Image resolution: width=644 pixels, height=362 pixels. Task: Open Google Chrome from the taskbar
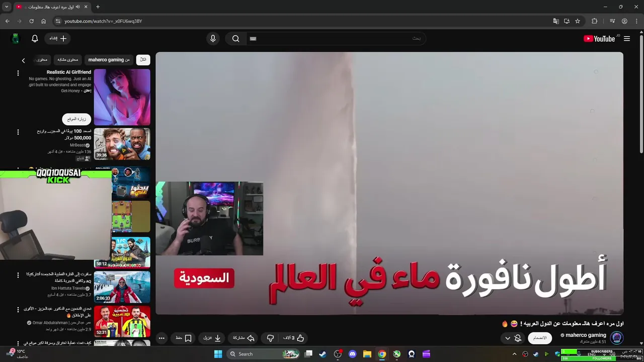click(x=382, y=354)
